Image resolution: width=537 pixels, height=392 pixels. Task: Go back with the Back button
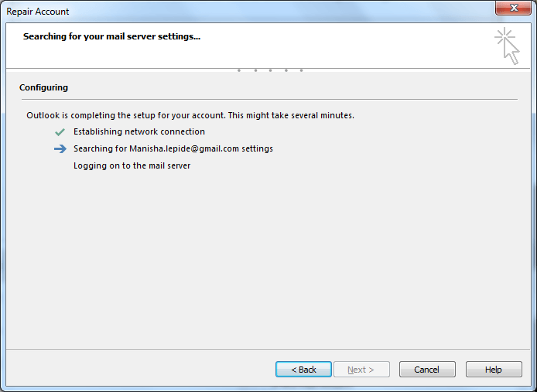(303, 370)
